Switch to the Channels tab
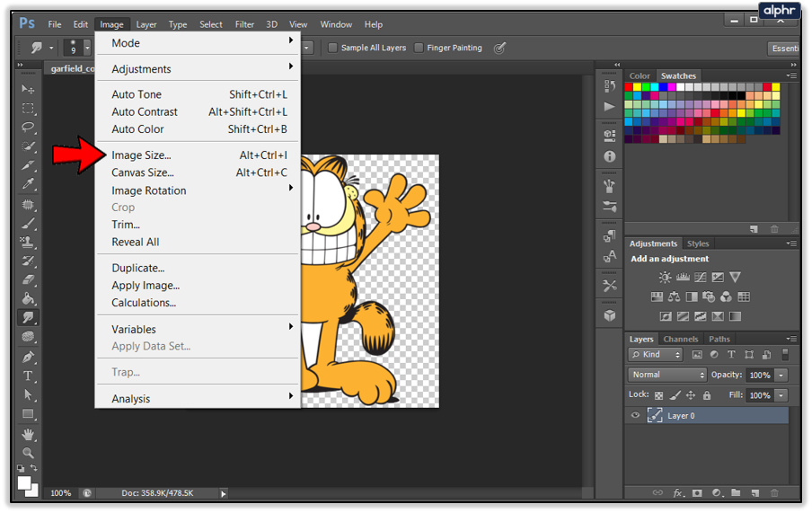812x513 pixels. pos(680,339)
